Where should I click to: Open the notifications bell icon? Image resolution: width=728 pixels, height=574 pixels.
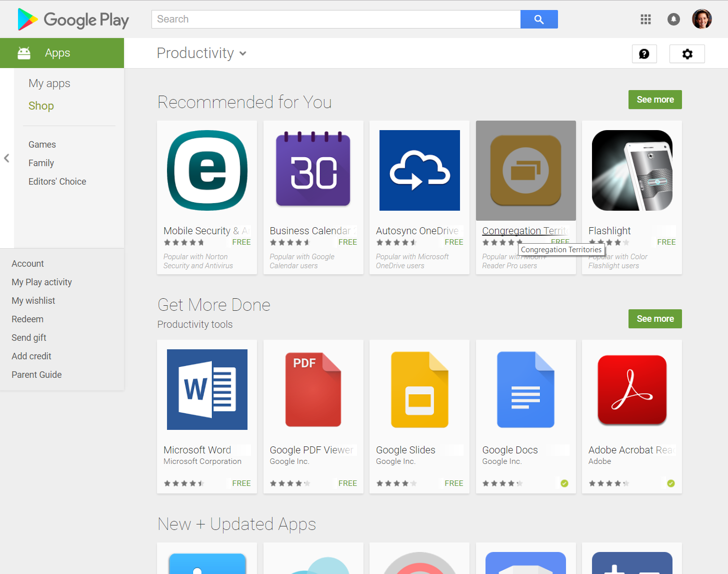click(x=673, y=19)
